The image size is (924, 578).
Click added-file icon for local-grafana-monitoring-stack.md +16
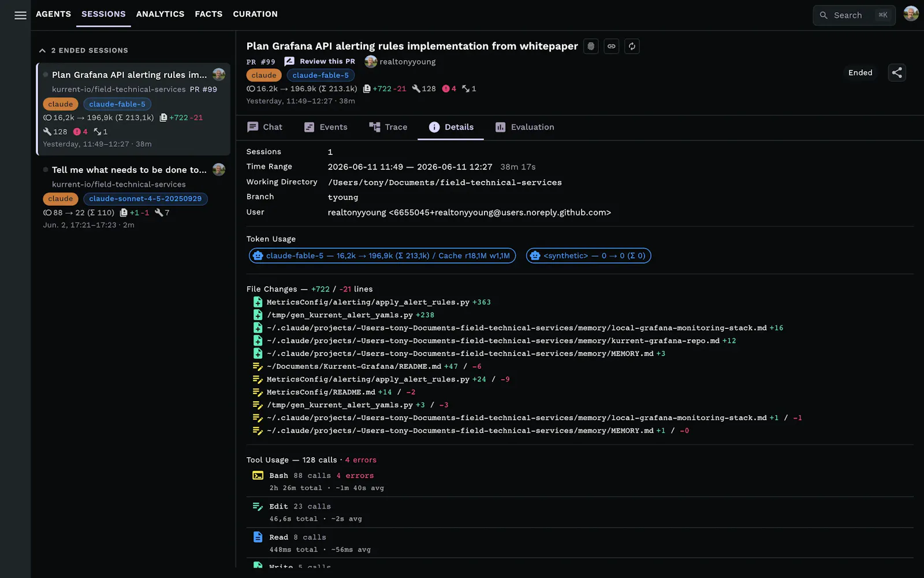(258, 327)
